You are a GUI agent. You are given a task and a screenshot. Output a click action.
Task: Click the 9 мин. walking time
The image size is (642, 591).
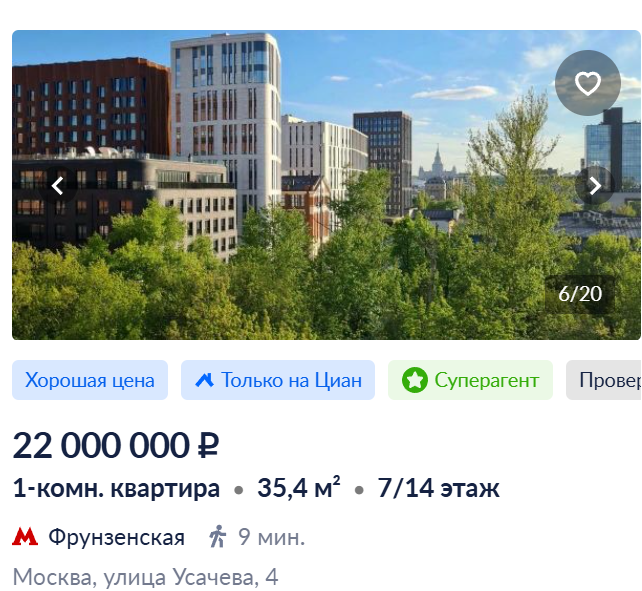(x=272, y=537)
